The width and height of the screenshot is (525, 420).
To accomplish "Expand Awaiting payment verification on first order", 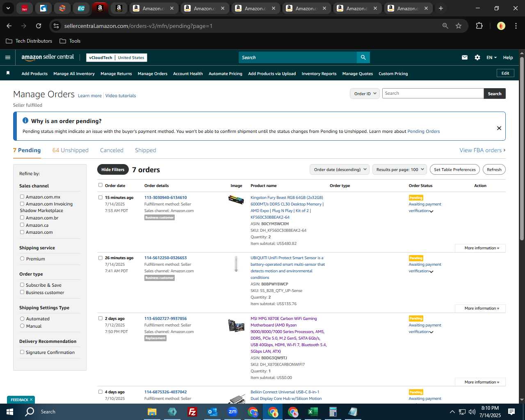I will (x=431, y=211).
